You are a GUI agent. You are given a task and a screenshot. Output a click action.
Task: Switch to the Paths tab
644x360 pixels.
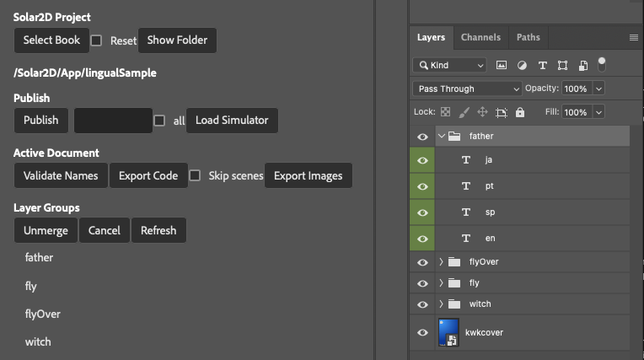click(x=529, y=37)
